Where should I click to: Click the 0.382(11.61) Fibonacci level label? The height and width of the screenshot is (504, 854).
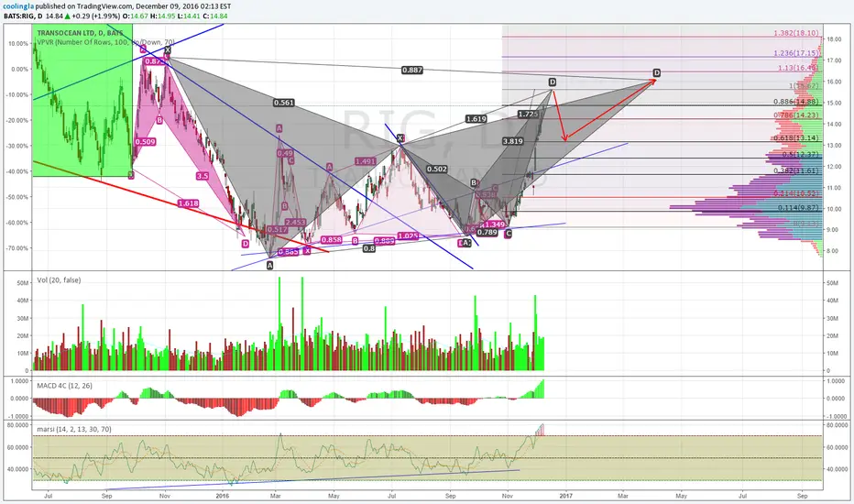click(x=795, y=171)
